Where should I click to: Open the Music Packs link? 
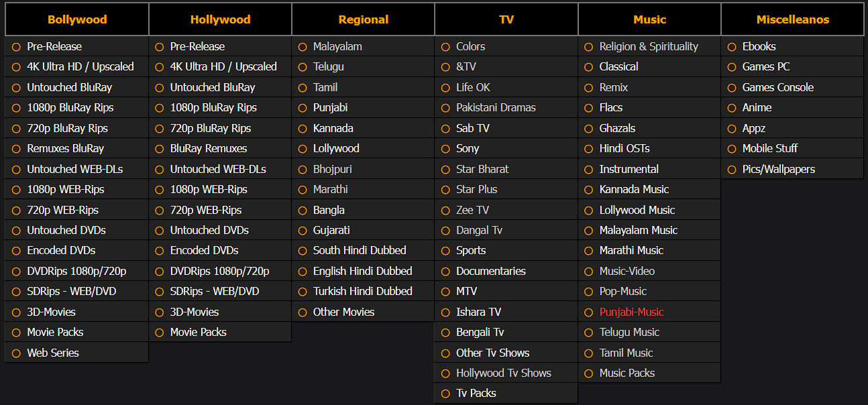point(627,373)
